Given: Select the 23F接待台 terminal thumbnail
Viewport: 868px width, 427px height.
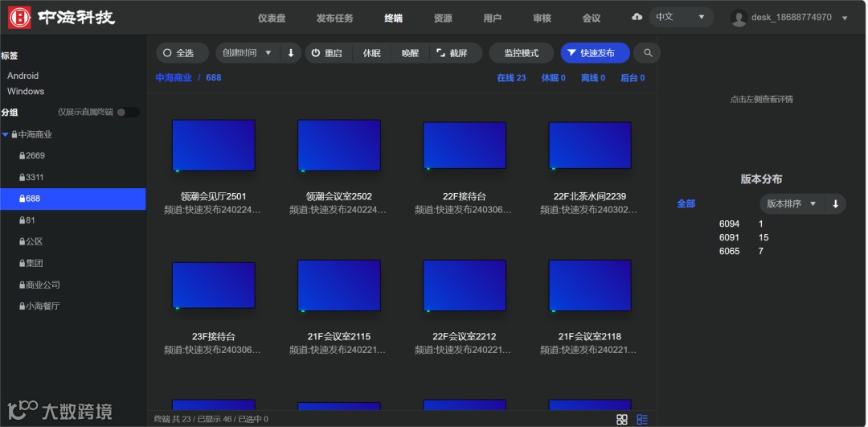Looking at the screenshot, I should tap(214, 285).
